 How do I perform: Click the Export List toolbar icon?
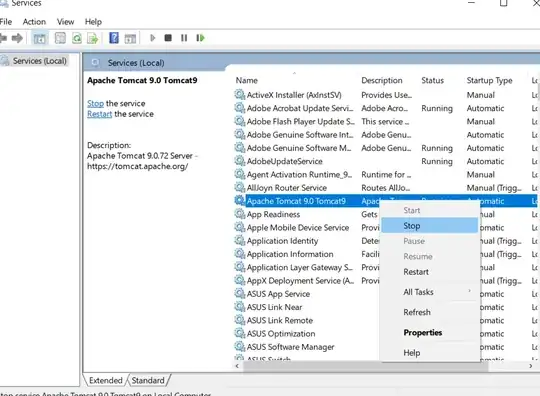pos(93,38)
